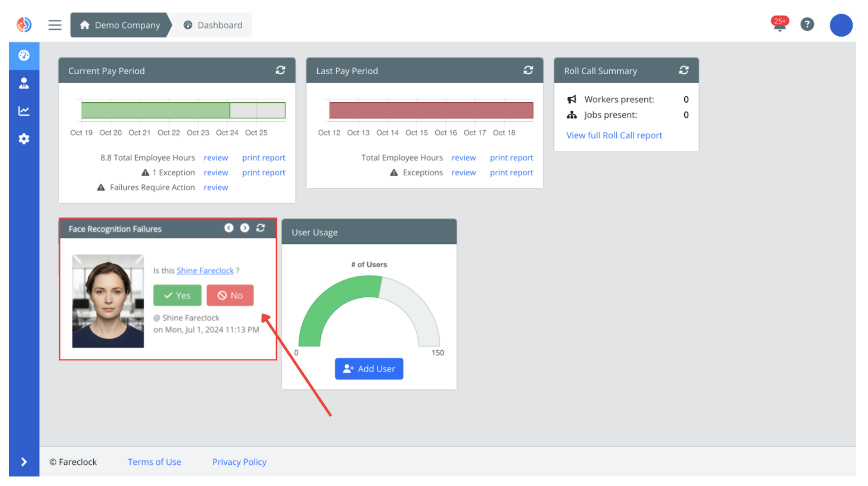The height and width of the screenshot is (486, 868).
Task: Show the previous face recognition failure
Action: tap(229, 228)
